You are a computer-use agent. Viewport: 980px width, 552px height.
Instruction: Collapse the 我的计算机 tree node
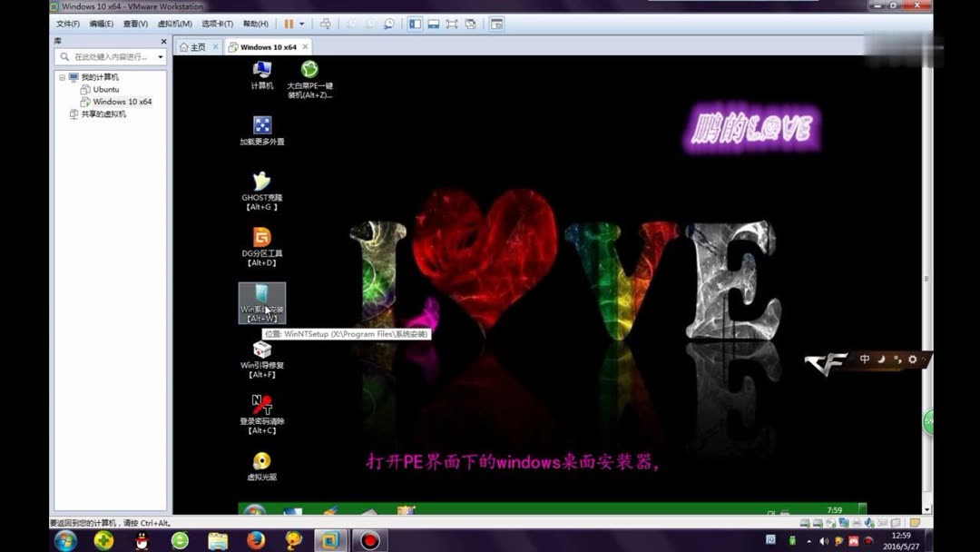tap(61, 77)
